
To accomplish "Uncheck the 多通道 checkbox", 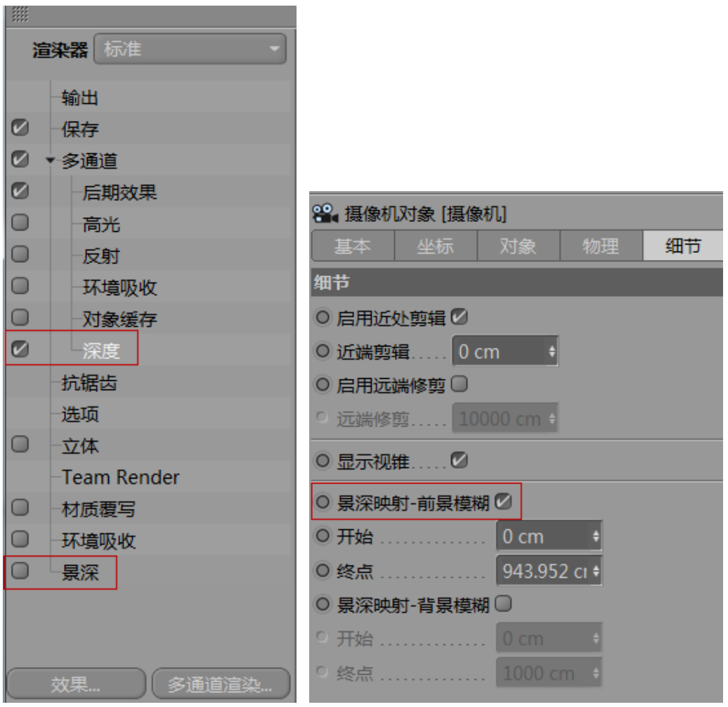I will click(20, 160).
